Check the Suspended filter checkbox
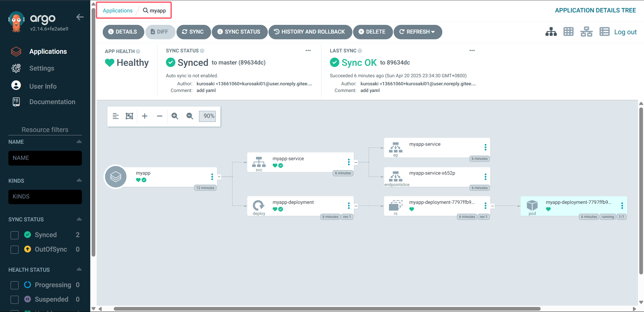The width and height of the screenshot is (644, 312). (14, 300)
